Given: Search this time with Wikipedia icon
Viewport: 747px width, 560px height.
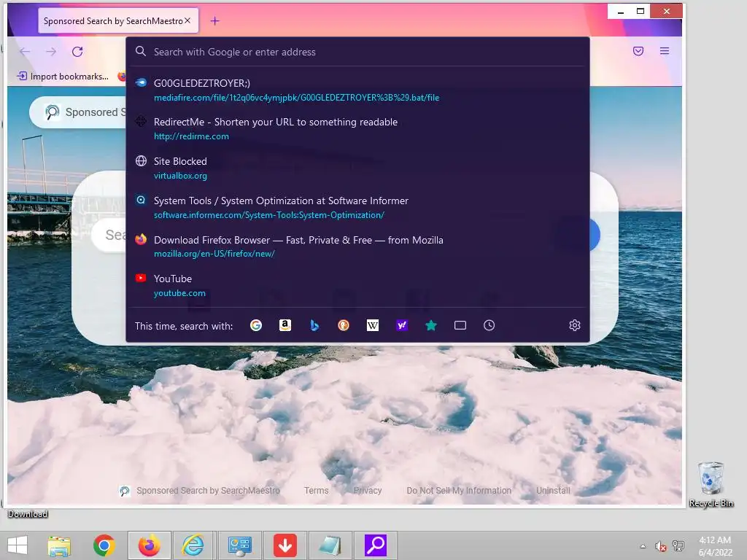Looking at the screenshot, I should click(x=373, y=325).
